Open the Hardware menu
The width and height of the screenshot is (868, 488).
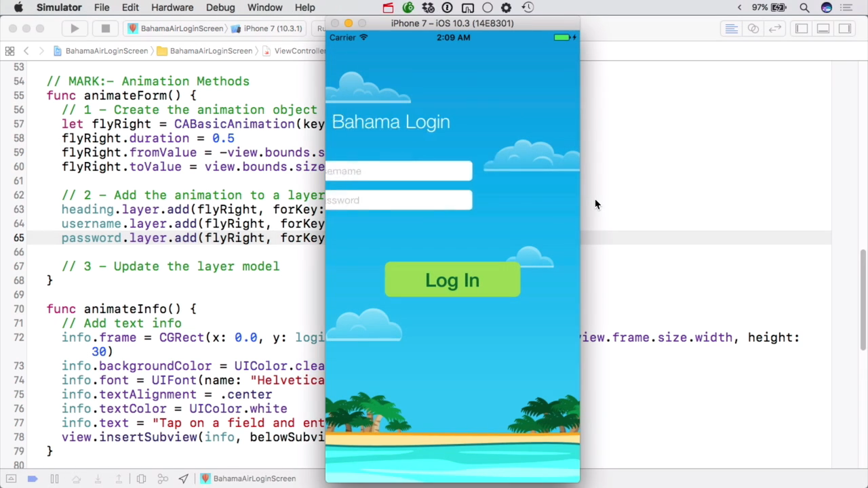[x=172, y=7]
